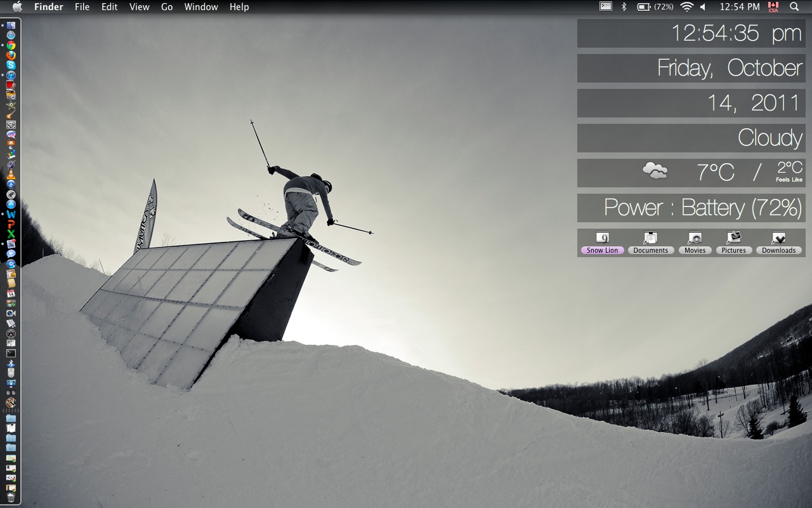Image resolution: width=812 pixels, height=508 pixels.
Task: Open the Trash in the Dock
Action: tap(11, 497)
